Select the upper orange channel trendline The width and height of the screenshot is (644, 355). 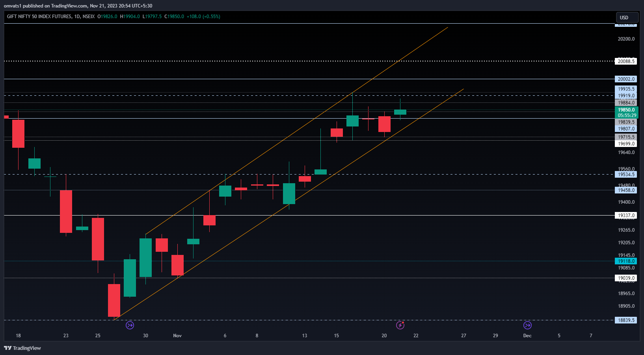point(296,131)
